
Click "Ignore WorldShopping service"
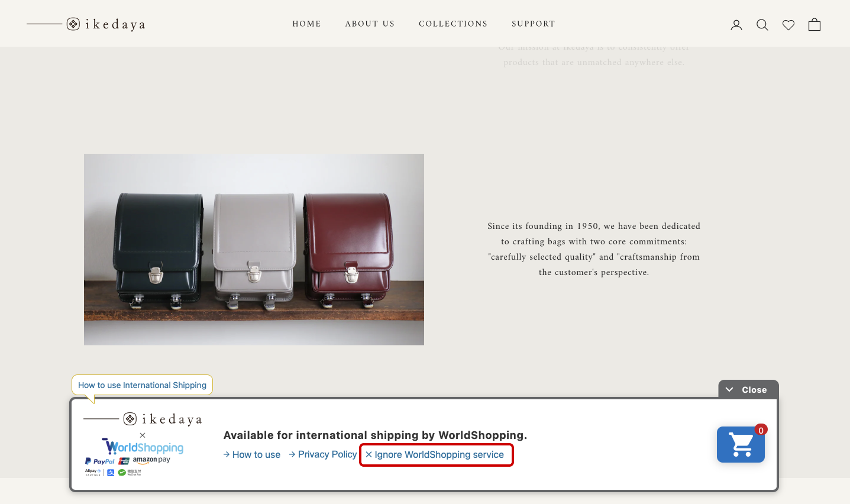pos(435,454)
